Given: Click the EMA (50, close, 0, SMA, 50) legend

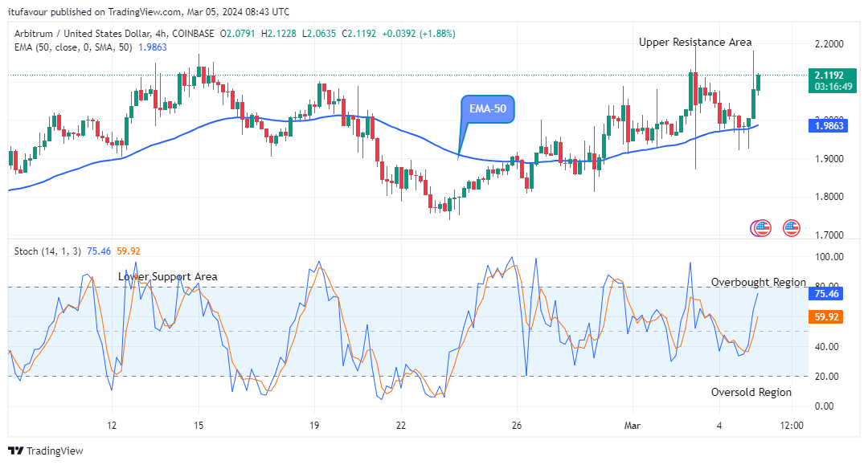Looking at the screenshot, I should point(73,47).
